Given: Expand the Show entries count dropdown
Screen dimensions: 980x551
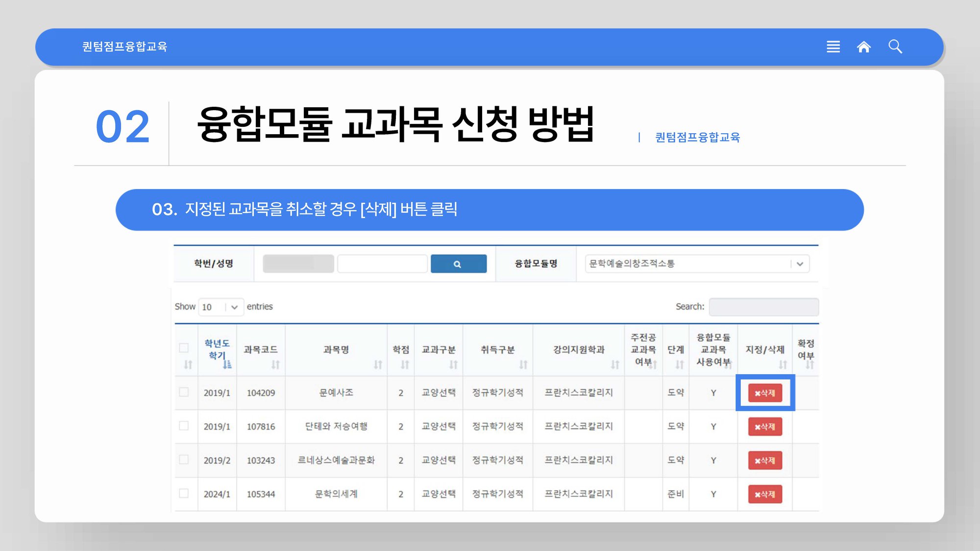Looking at the screenshot, I should [x=220, y=307].
